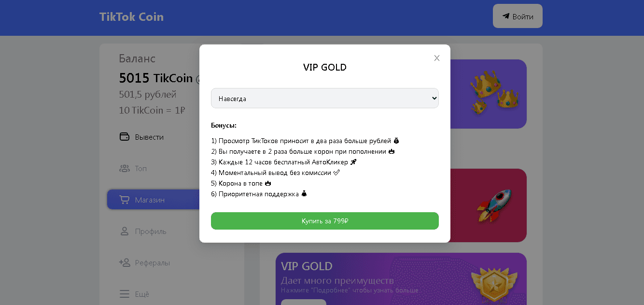644x305 pixels.
Task: Click the green Купить за 799₽ button
Action: 324,221
